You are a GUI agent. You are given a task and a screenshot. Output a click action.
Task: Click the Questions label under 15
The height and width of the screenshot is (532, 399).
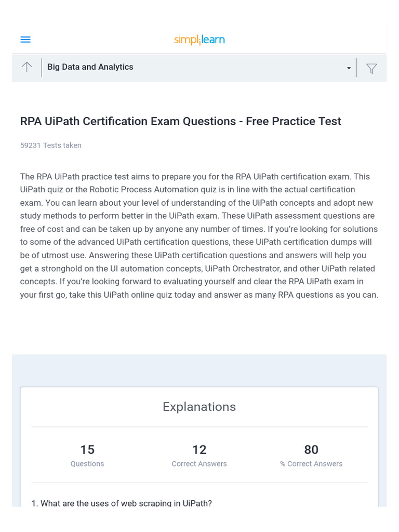[87, 464]
